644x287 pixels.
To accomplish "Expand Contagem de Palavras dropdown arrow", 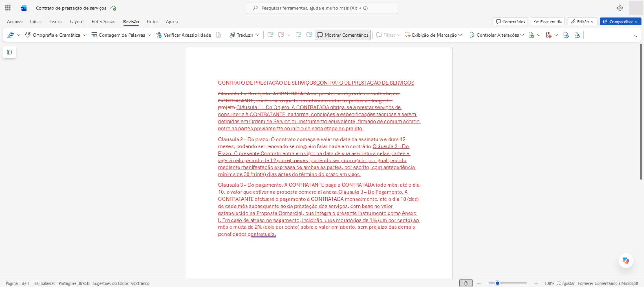I will (x=149, y=35).
